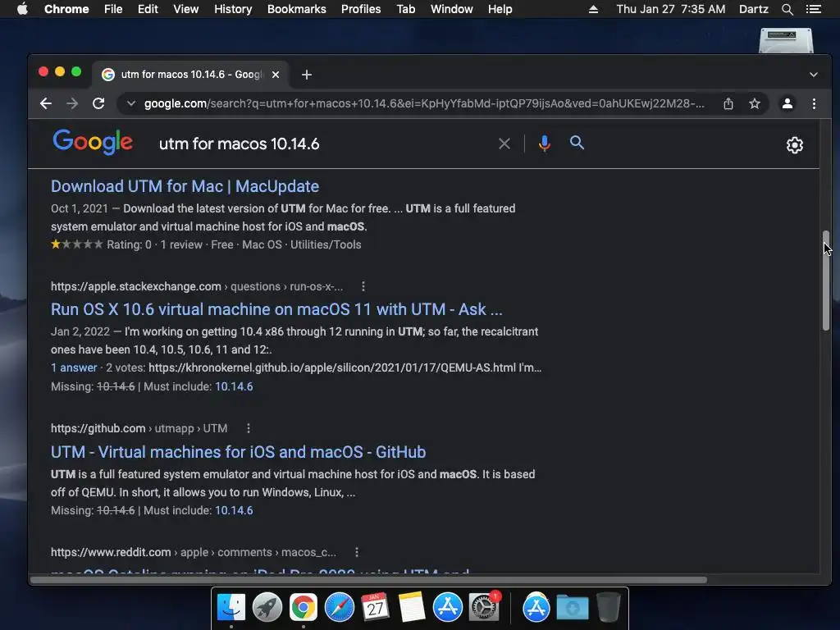Open options for the reddit.com result
This screenshot has width=840, height=630.
click(x=357, y=552)
